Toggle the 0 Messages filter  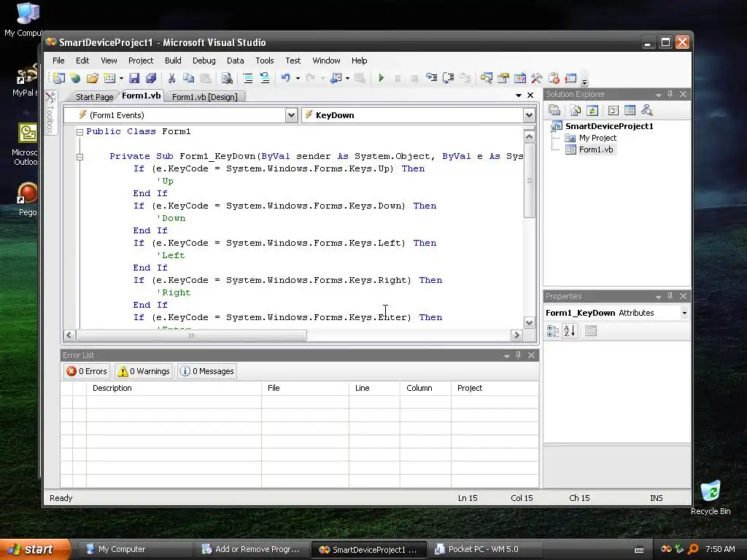click(207, 371)
